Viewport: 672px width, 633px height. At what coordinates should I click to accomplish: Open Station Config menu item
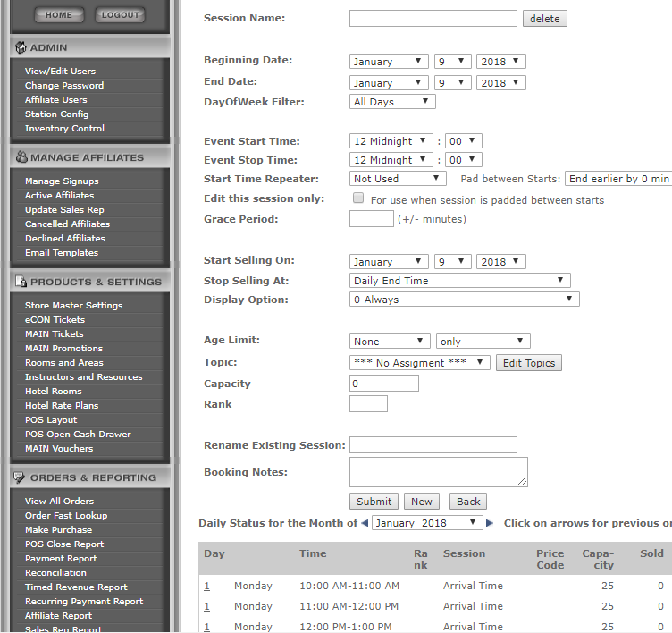point(56,114)
